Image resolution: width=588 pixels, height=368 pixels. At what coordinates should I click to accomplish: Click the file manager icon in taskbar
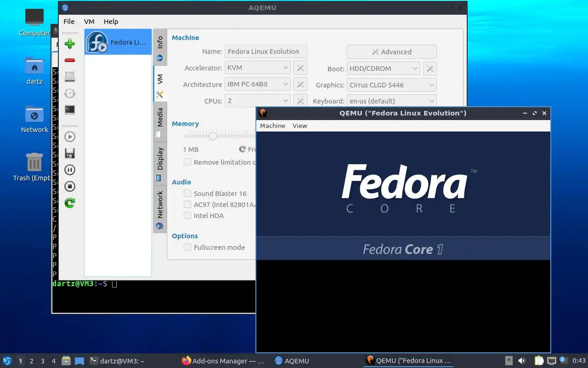(66, 361)
